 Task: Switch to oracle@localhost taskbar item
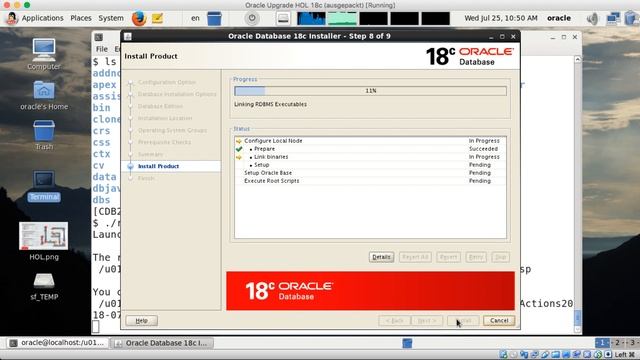58,343
